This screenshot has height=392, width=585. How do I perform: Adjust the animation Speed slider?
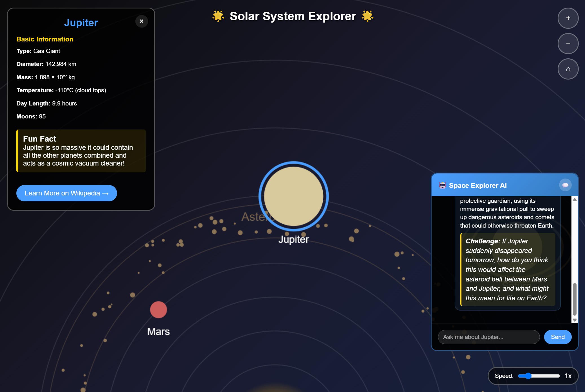(x=539, y=376)
